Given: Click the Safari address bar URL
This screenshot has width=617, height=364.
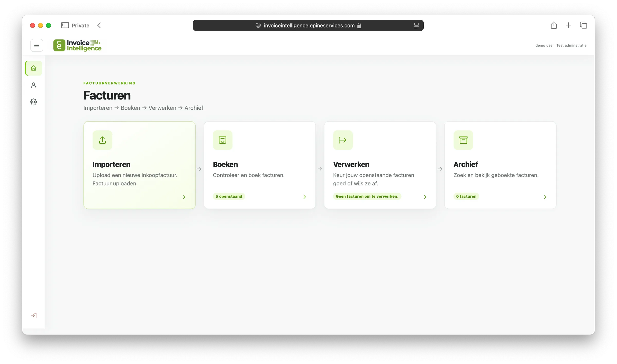Looking at the screenshot, I should 309,25.
